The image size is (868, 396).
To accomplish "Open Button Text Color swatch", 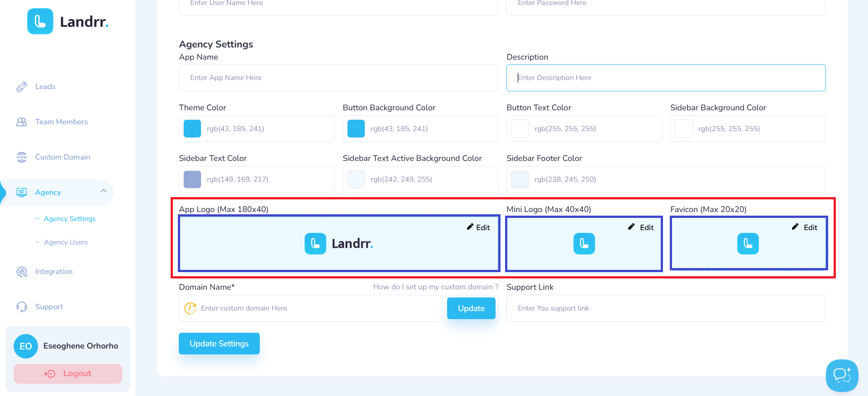I will pos(520,129).
